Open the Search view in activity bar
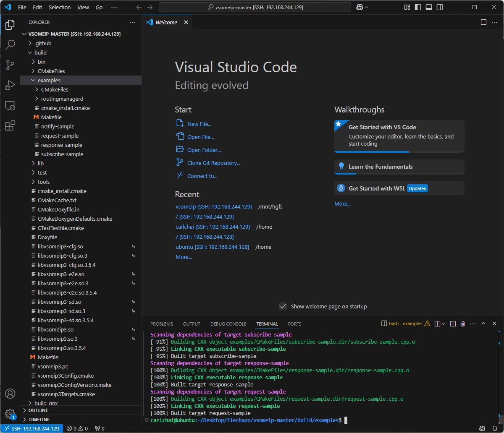 [x=10, y=45]
